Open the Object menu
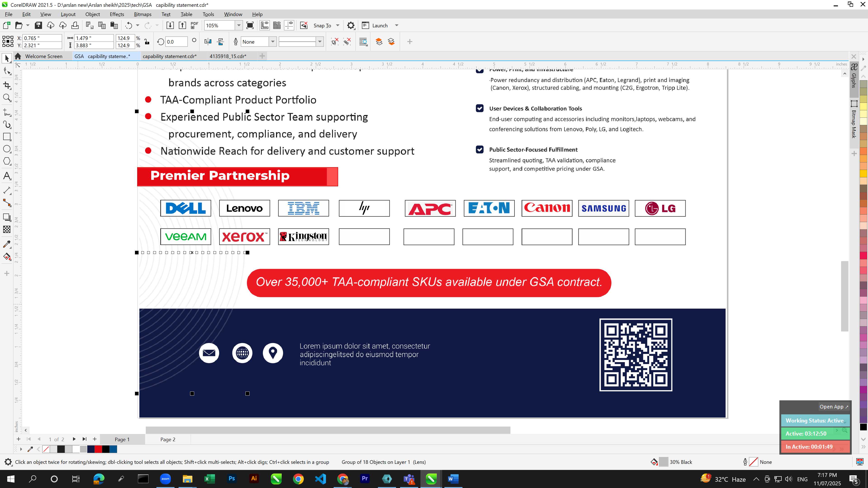868x488 pixels. coord(92,14)
